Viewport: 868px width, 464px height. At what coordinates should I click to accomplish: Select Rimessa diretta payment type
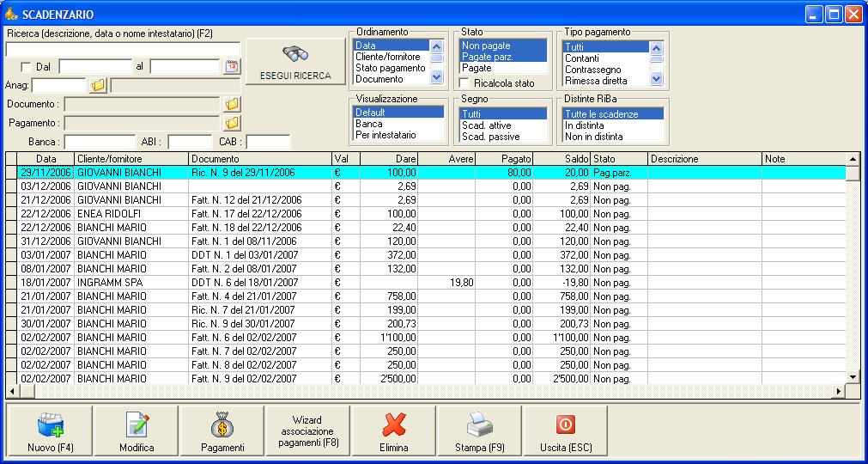coord(606,80)
